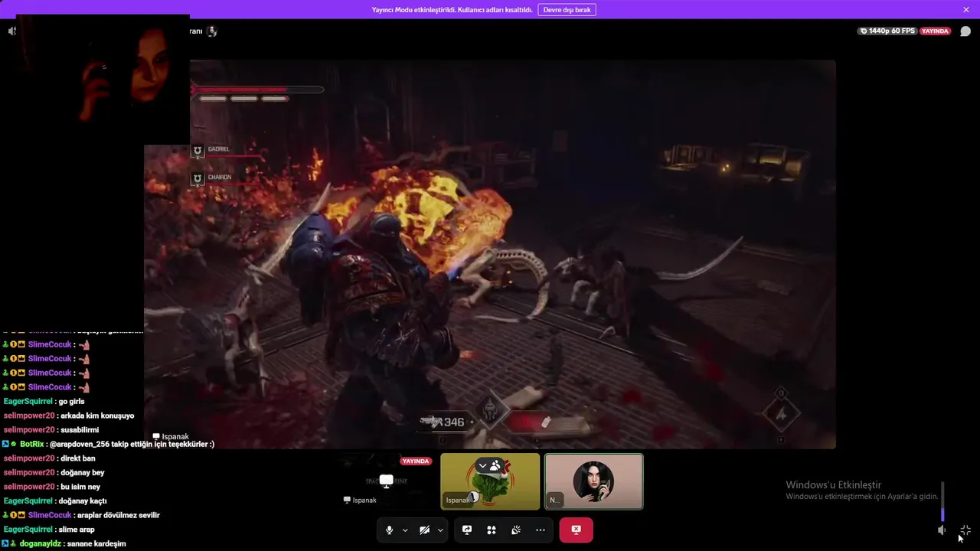The image size is (980, 551).
Task: Select the woman avatar participant tile
Action: 594,481
